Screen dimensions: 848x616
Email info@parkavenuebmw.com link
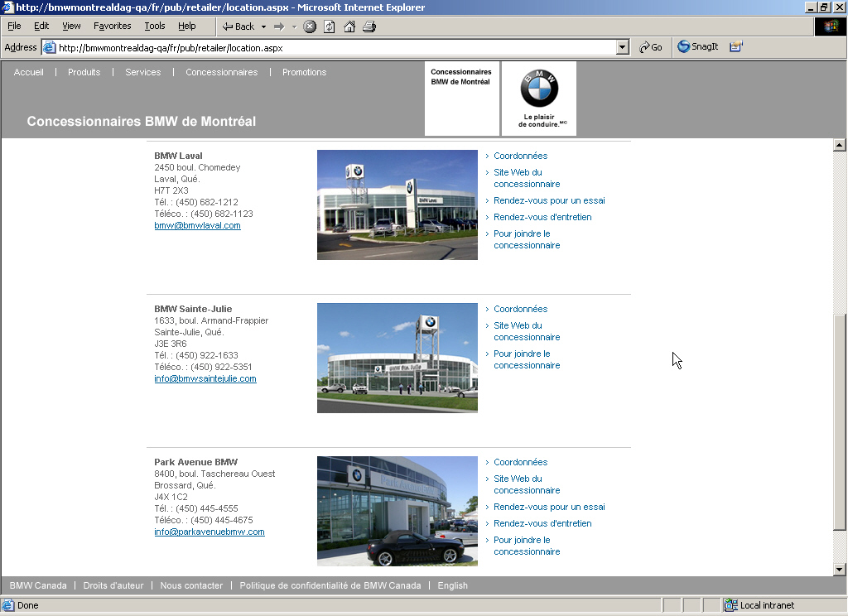pos(210,532)
